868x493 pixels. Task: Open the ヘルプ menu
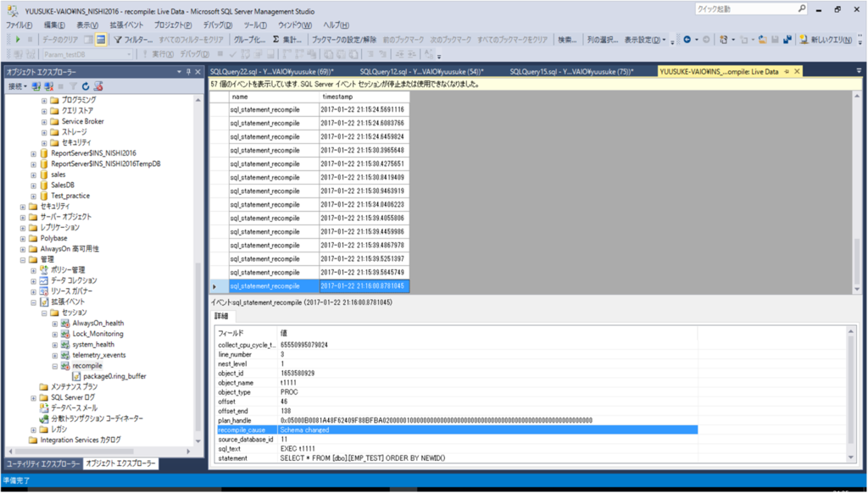click(x=336, y=25)
